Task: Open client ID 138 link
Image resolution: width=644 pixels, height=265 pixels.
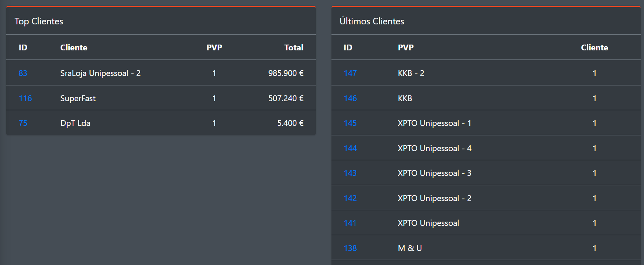Action: click(x=350, y=248)
